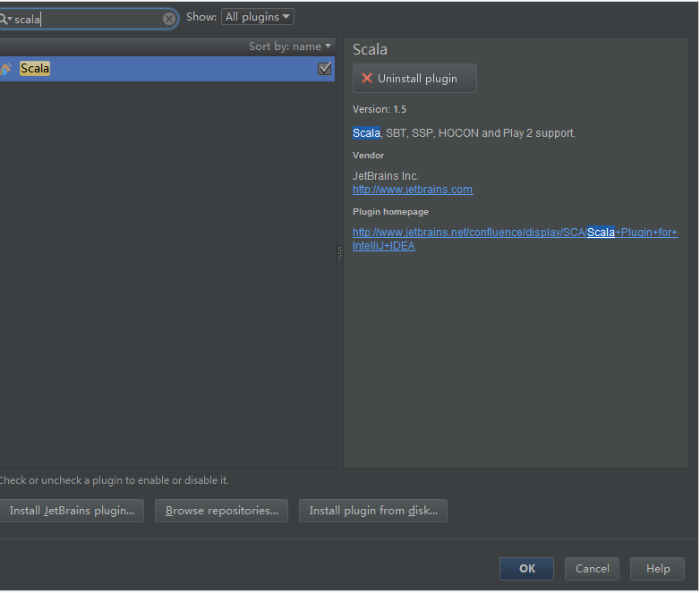
Task: Click Install plugin from disk... button
Action: point(373,511)
